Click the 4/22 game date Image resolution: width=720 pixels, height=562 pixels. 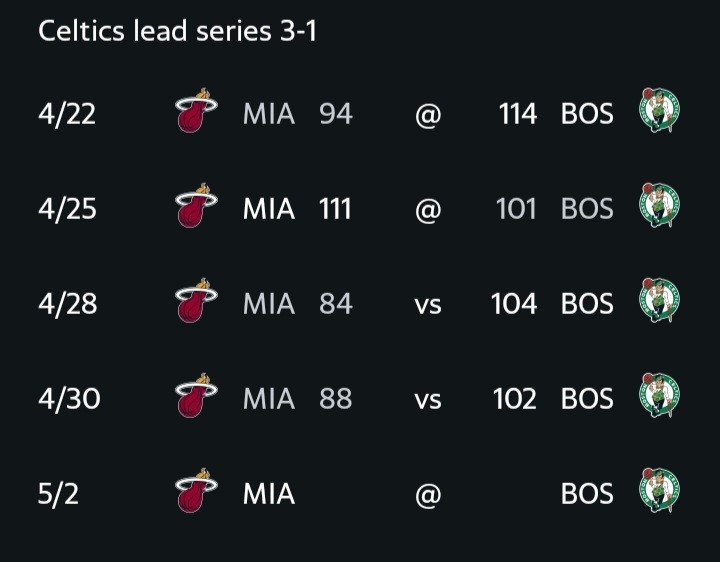pyautogui.click(x=67, y=114)
